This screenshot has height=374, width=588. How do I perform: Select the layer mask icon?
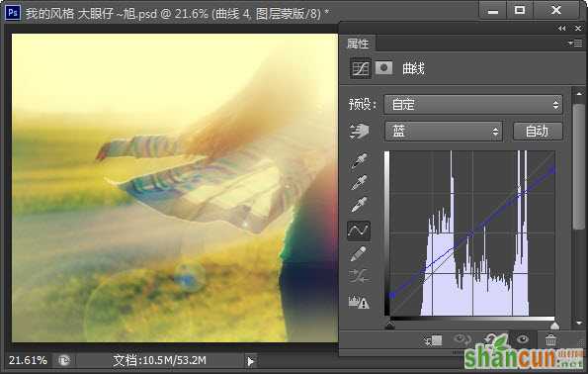[383, 68]
